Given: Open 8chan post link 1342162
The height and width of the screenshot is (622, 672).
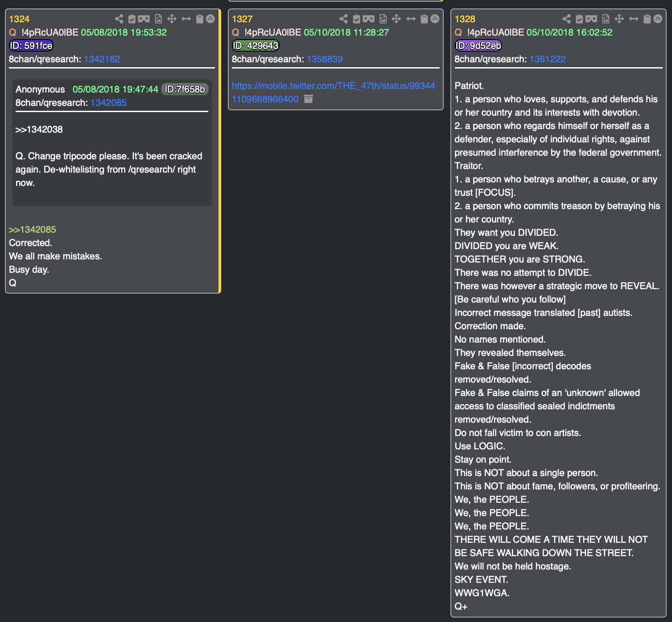Looking at the screenshot, I should [102, 59].
